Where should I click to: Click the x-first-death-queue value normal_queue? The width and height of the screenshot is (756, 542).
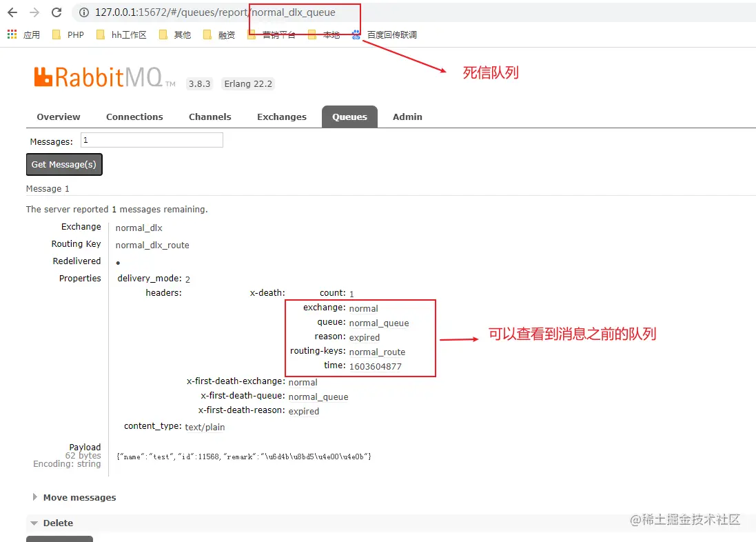pos(318,397)
